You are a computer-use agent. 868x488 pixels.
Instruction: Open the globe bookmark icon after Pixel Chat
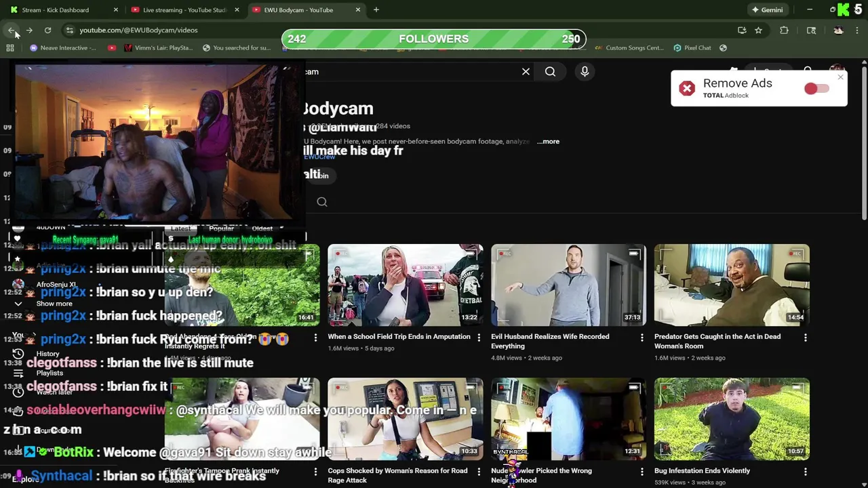point(723,47)
